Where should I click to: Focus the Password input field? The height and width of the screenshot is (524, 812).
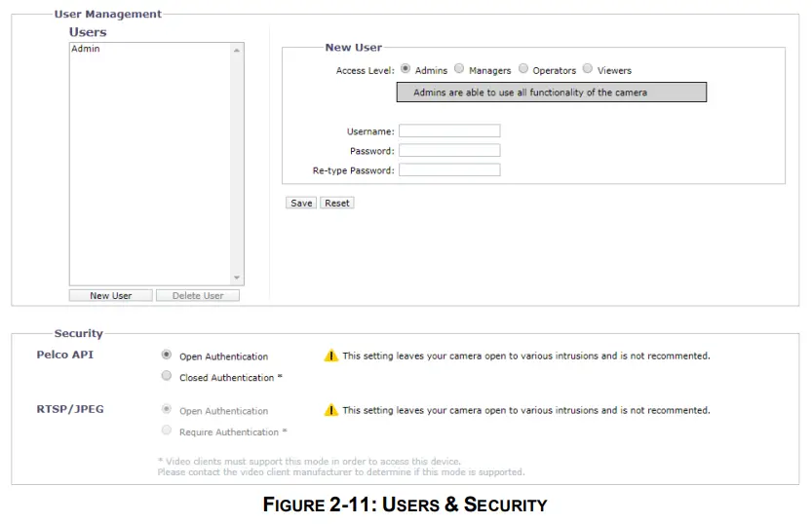[x=449, y=151]
